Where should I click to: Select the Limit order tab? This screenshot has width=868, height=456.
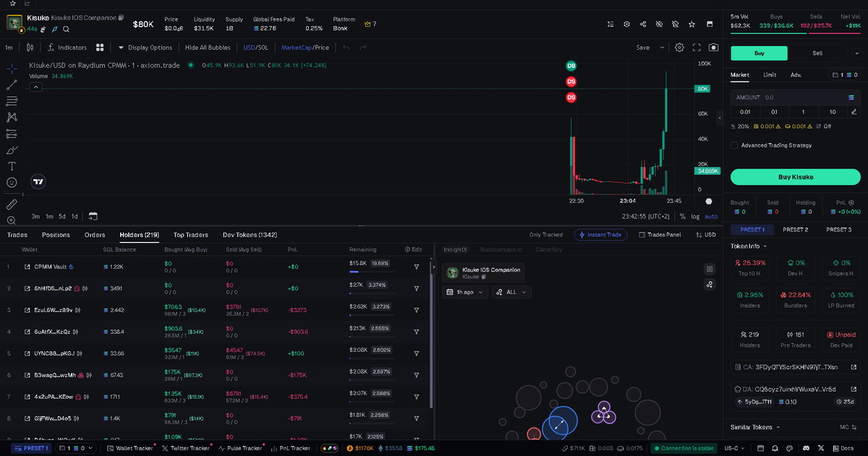(770, 74)
